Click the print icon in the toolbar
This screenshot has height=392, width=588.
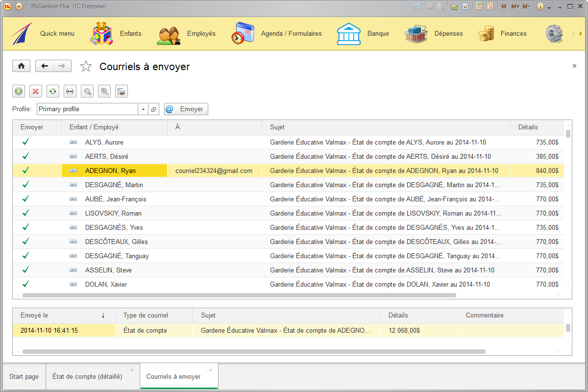[x=121, y=91]
